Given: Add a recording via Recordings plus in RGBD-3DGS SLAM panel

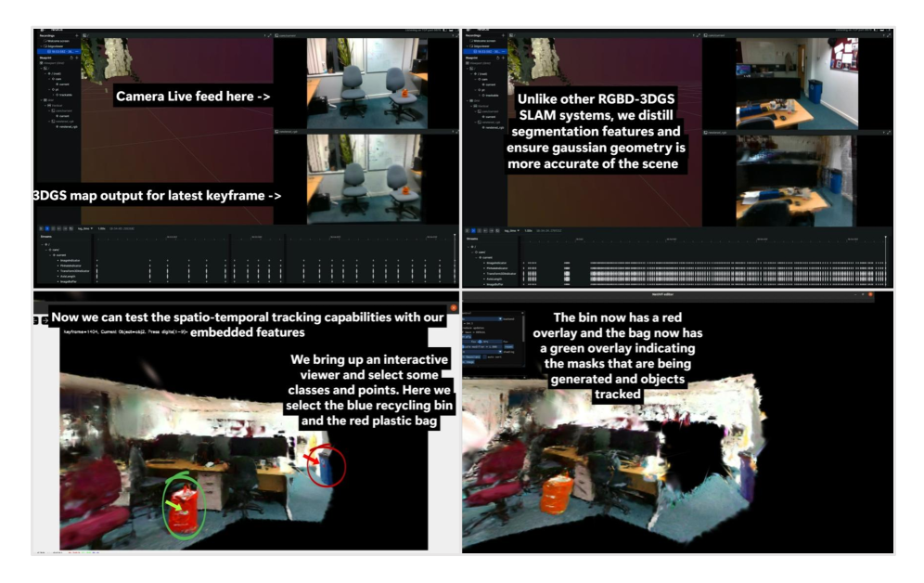Looking at the screenshot, I should [505, 35].
